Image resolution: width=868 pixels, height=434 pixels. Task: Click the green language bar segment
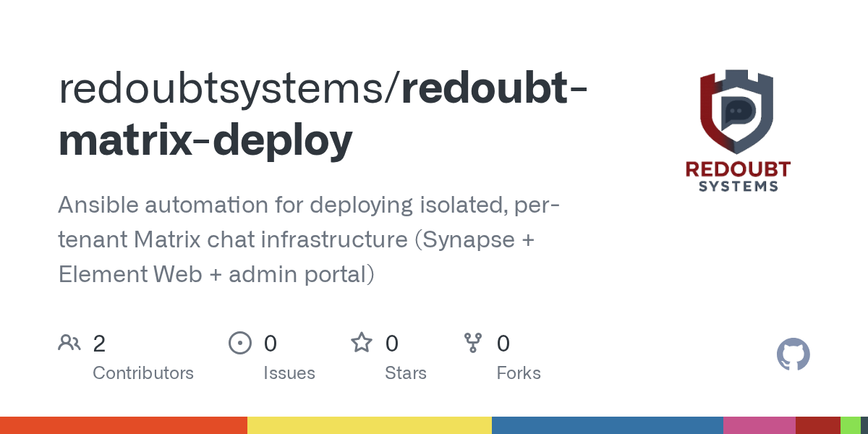(851, 425)
